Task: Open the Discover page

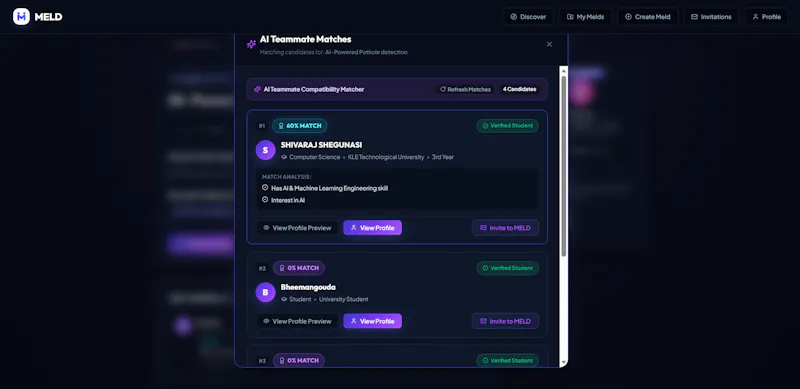Action: 528,17
